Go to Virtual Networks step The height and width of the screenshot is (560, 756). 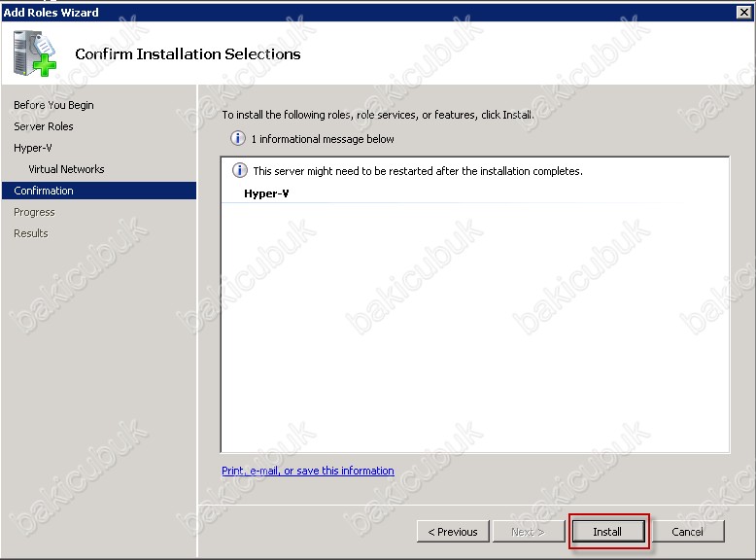click(66, 169)
